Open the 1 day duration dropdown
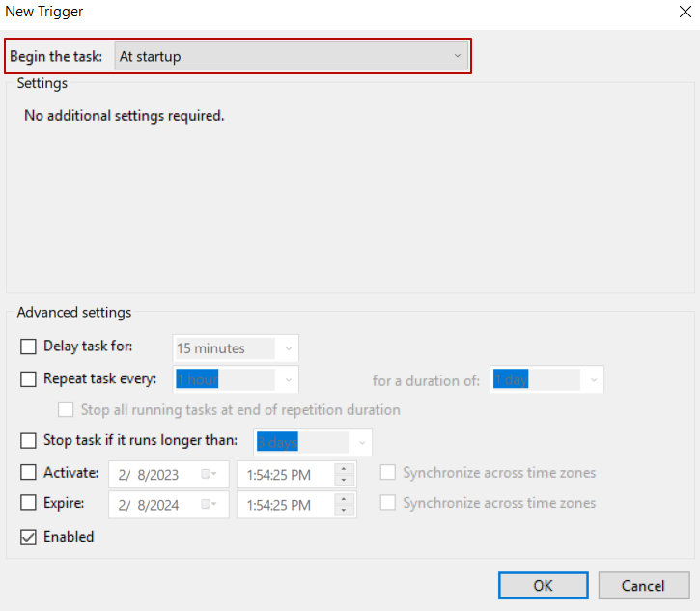 click(x=592, y=380)
